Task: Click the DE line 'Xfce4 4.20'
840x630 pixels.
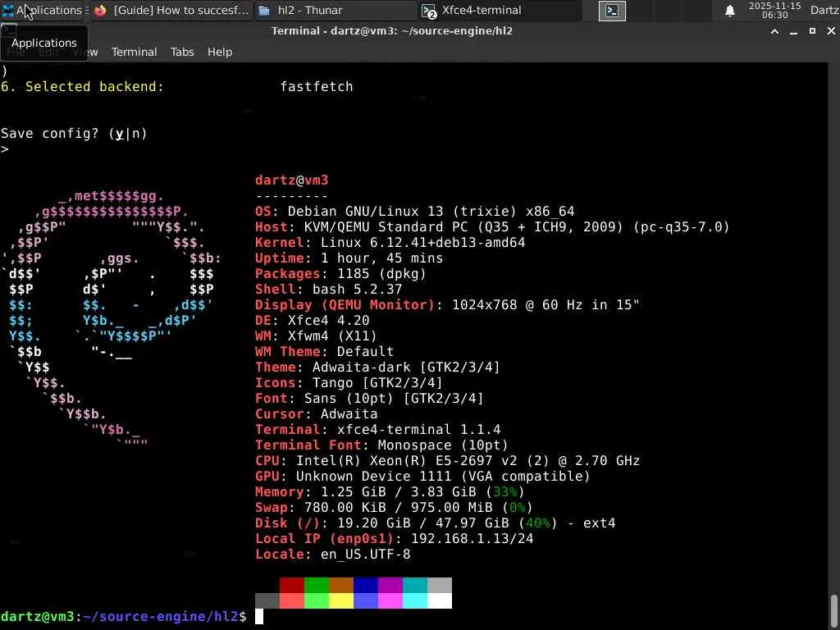Action: [313, 321]
